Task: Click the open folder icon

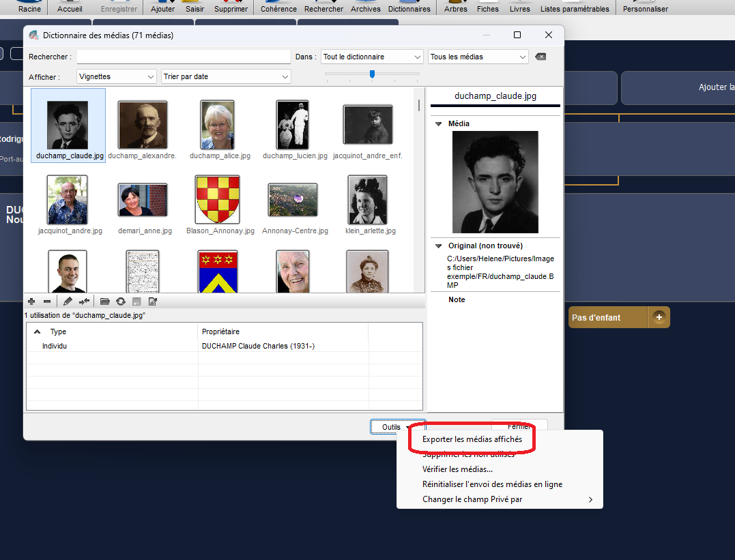Action: pyautogui.click(x=105, y=301)
